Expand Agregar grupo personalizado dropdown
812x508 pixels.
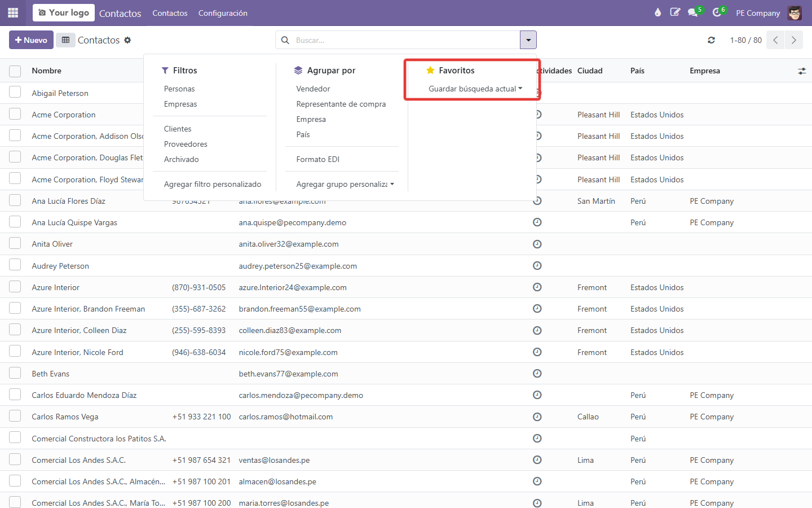coord(345,184)
